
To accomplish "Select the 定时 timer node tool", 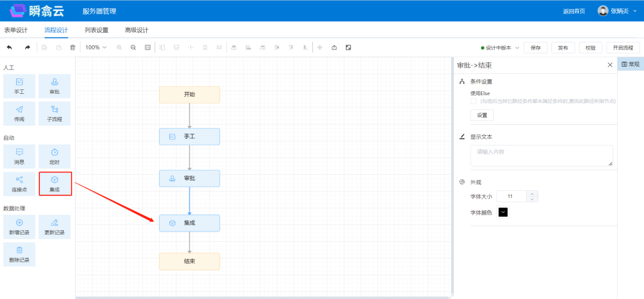I will (55, 156).
